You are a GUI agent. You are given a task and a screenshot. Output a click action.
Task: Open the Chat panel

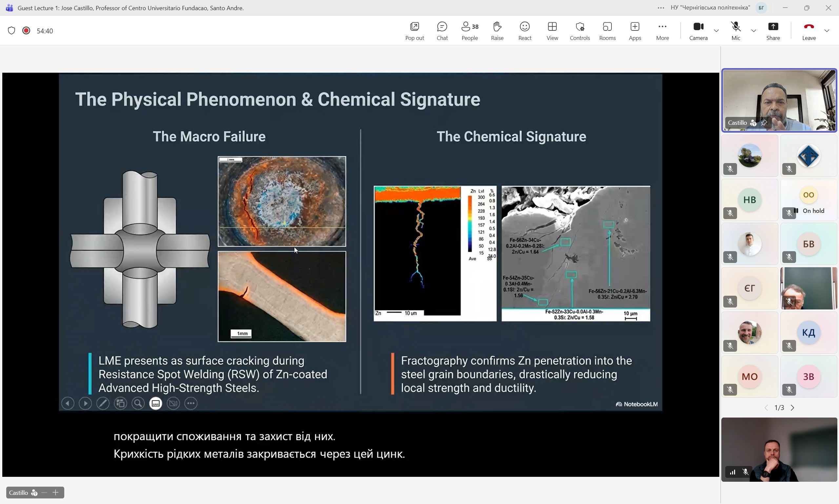(442, 30)
